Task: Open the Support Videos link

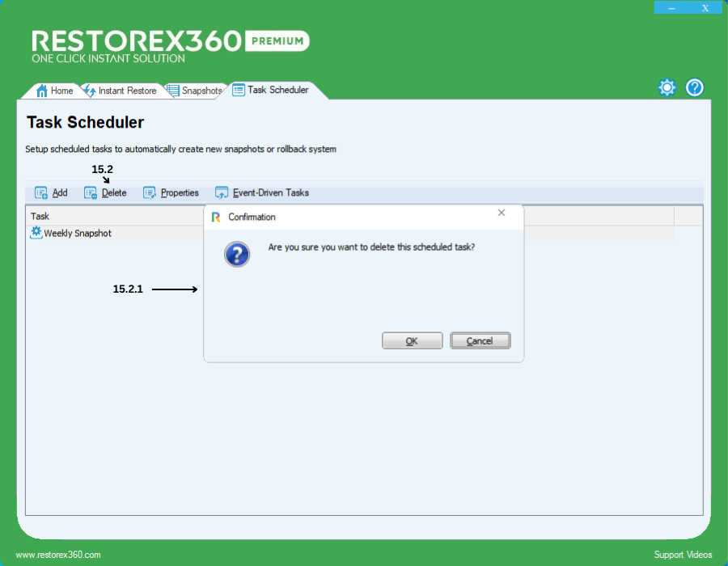Action: [x=683, y=555]
